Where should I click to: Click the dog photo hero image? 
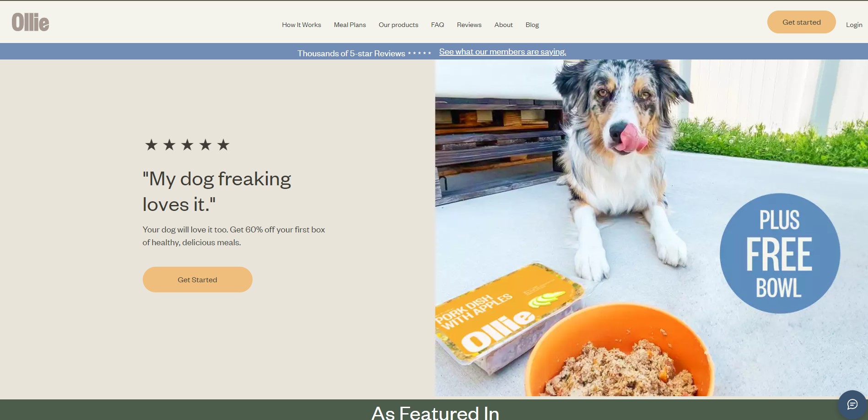[651, 228]
